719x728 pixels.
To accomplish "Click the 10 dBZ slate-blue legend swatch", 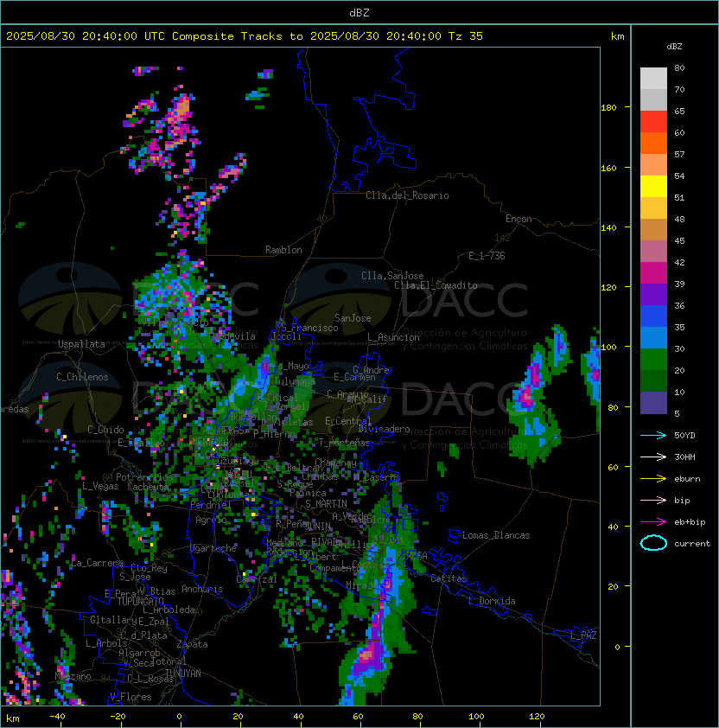I will [653, 403].
